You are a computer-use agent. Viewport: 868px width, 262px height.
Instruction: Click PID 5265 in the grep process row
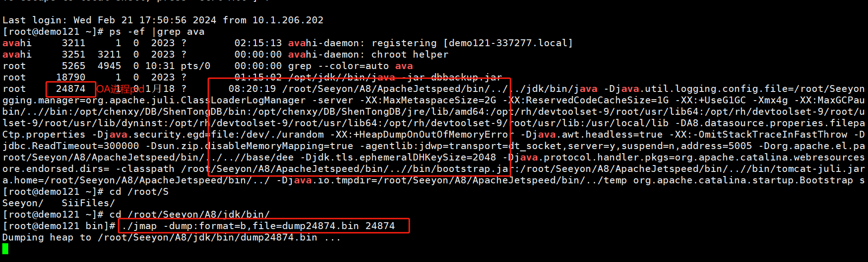(73, 66)
